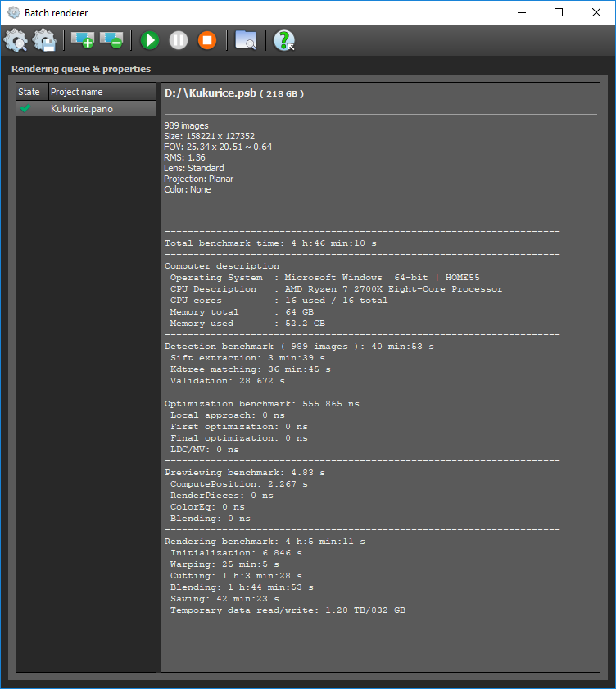Click the empty area of the queue list
This screenshot has width=616, height=689.
coord(86,369)
